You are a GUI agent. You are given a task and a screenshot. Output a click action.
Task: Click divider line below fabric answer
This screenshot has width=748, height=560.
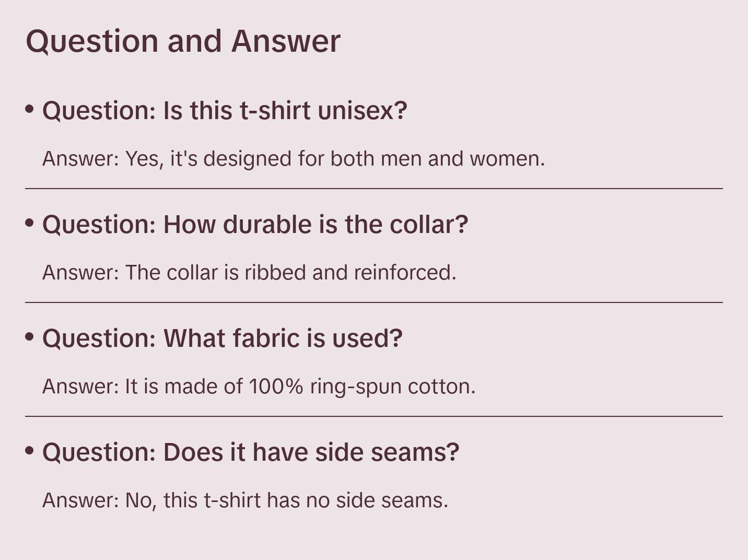pos(374,416)
